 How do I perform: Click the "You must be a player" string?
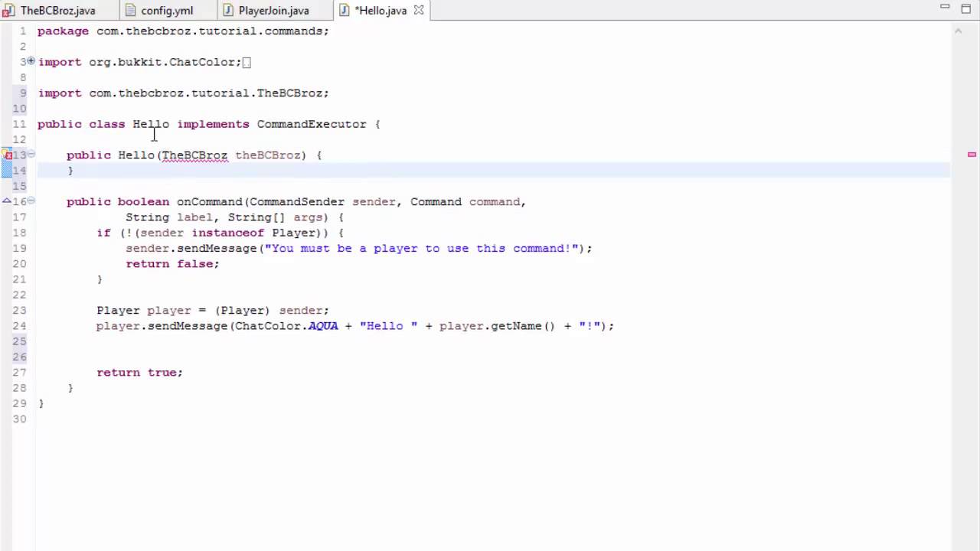421,249
